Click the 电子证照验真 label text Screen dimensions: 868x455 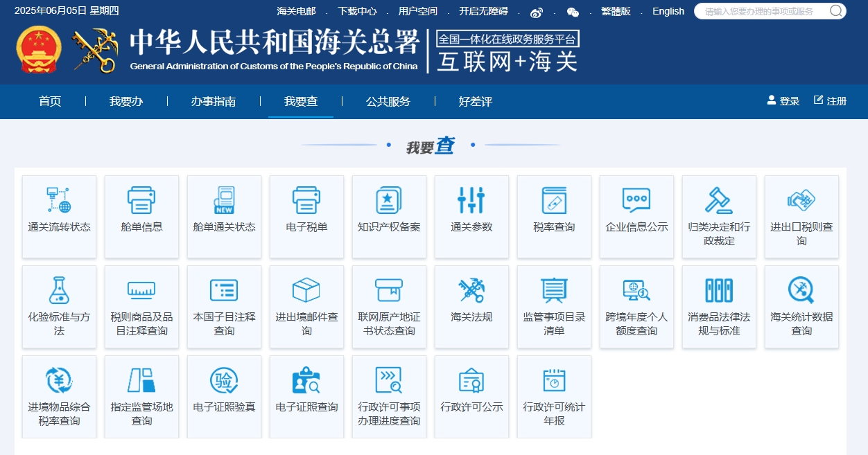(224, 407)
